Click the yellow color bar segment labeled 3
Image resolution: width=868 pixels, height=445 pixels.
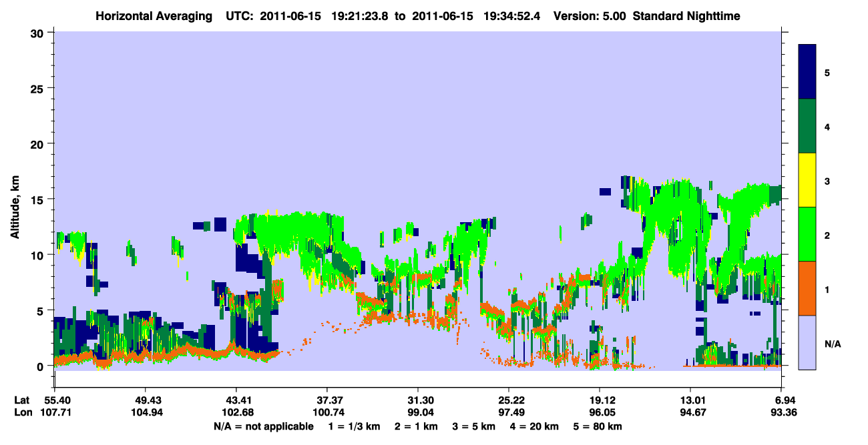[807, 180]
